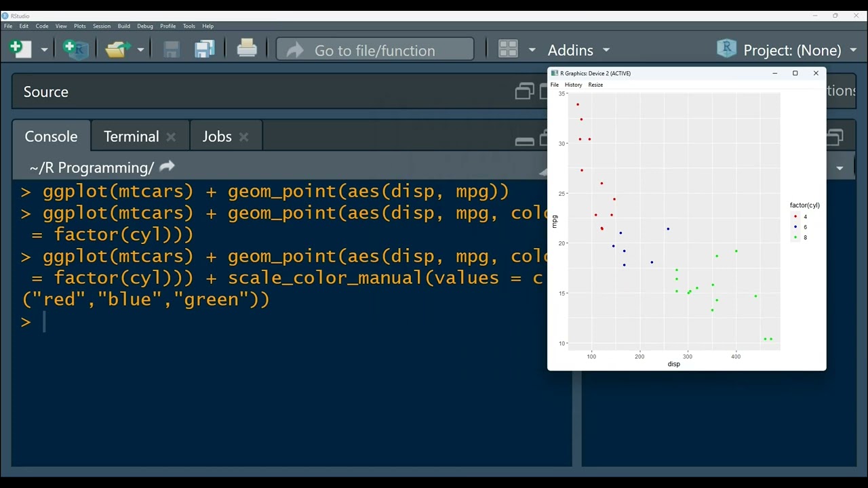This screenshot has height=488, width=868.
Task: Open the Build menu
Action: [x=123, y=26]
